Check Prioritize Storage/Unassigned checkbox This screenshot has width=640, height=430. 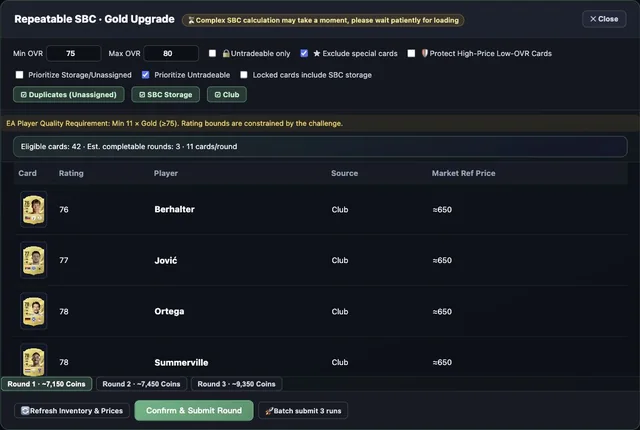(19, 75)
